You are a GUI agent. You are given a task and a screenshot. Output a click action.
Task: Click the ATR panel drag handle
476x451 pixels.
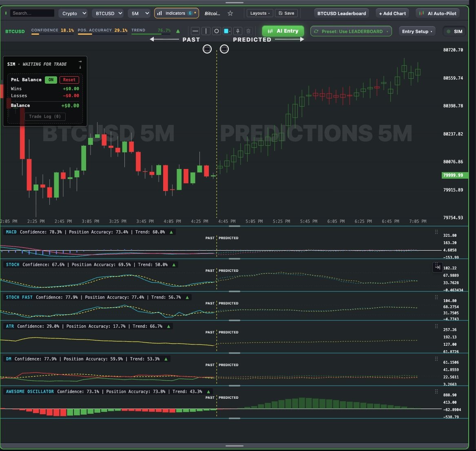click(x=436, y=326)
